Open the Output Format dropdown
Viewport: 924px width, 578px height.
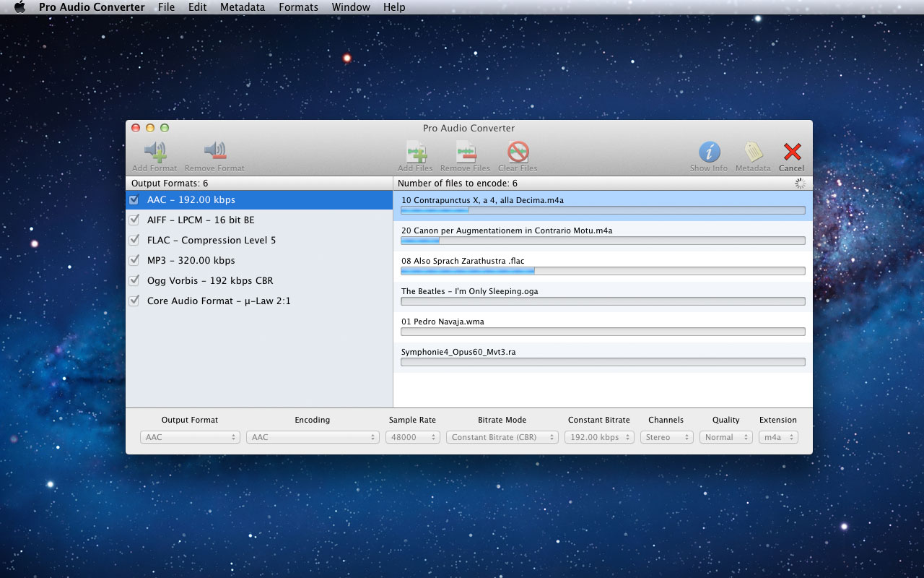pos(190,437)
